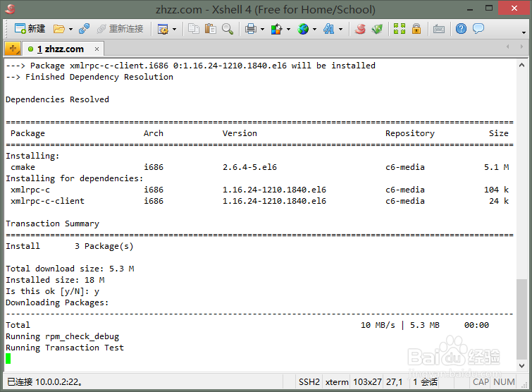Click the '2.6.4-5.el6' version text

pyautogui.click(x=249, y=167)
